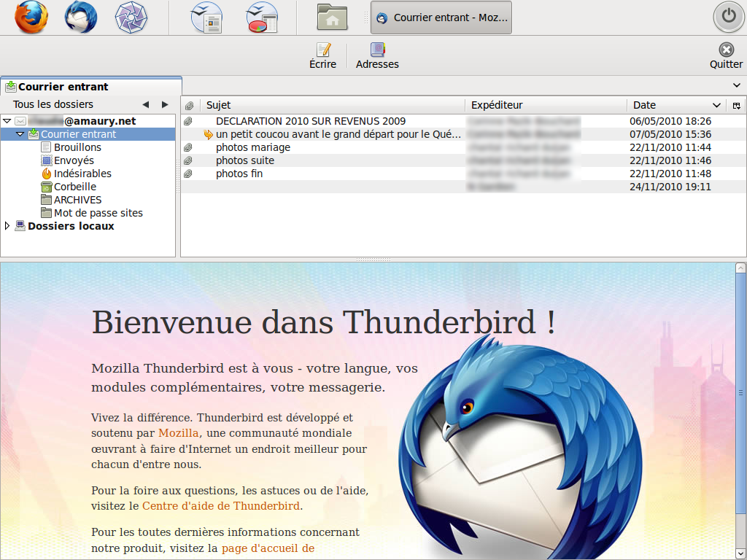Click Envoyés folder icon
Viewport: 747px width, 560px height.
[x=46, y=160]
